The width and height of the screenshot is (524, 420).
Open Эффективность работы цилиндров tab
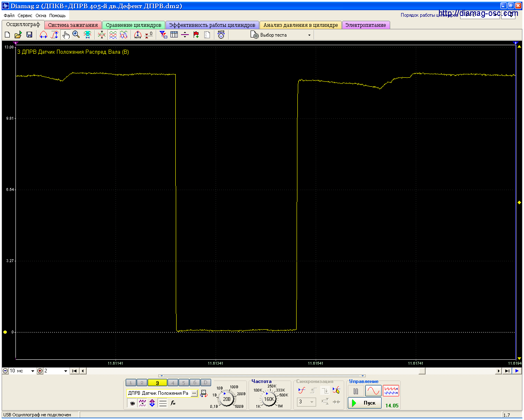(212, 25)
